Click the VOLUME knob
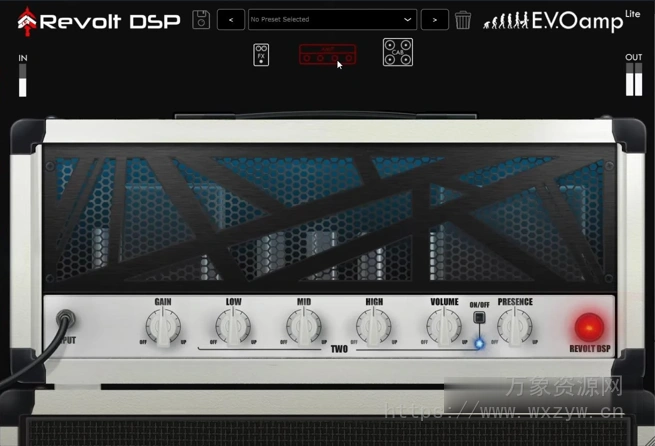This screenshot has width=655, height=446. point(444,327)
